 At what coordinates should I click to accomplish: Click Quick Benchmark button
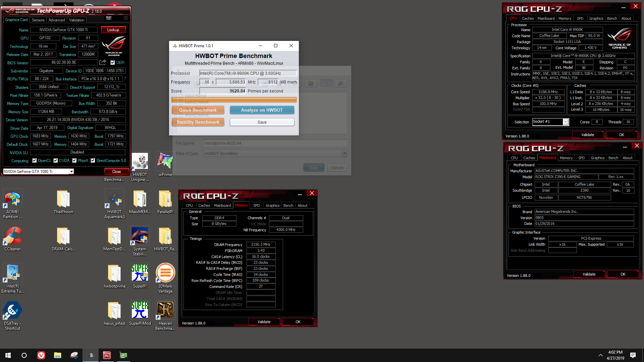click(x=198, y=110)
